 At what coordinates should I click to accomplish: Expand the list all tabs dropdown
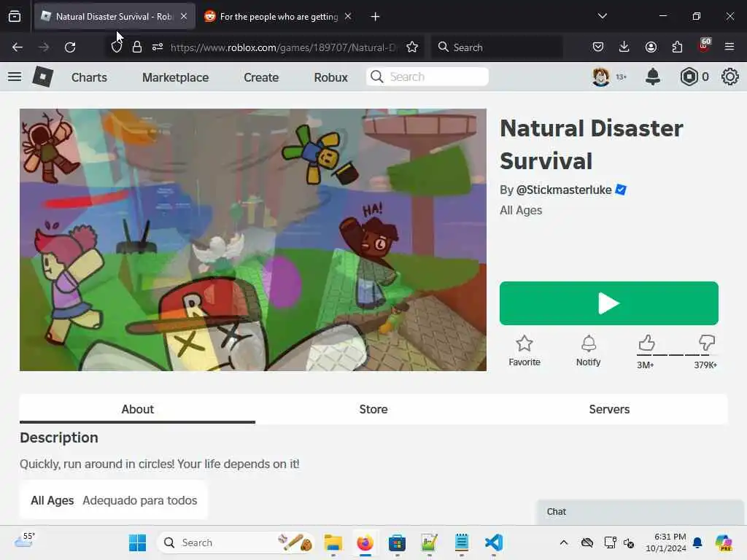coord(602,16)
